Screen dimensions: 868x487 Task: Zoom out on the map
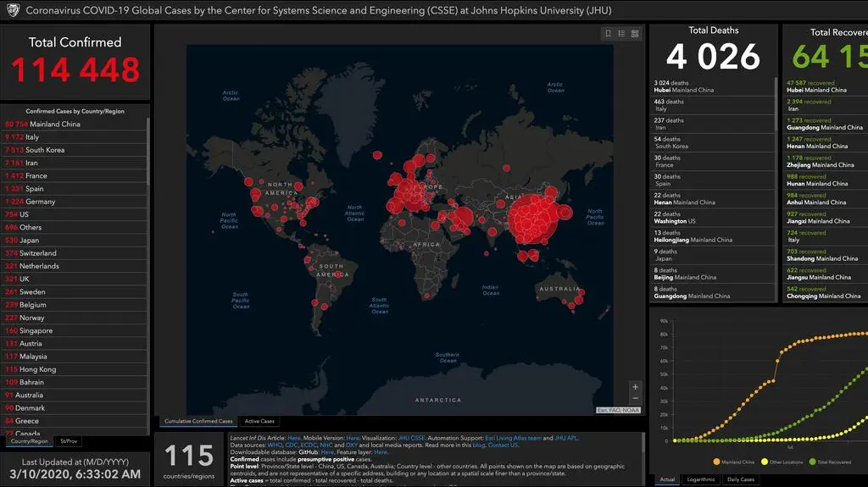[635, 399]
